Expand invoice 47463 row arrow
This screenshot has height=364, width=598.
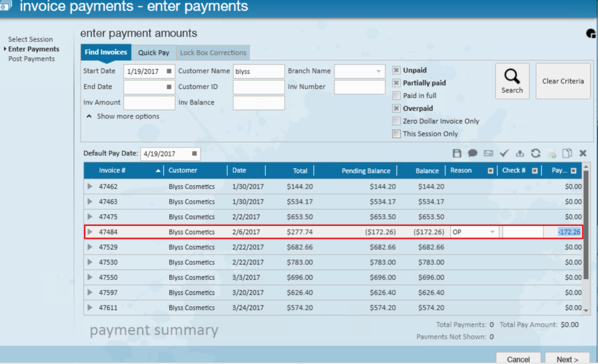pos(90,202)
